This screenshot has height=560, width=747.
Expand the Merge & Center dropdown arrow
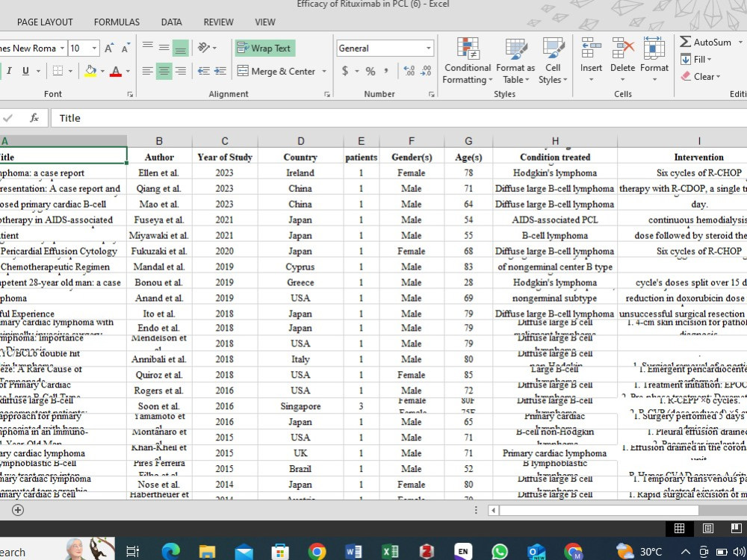point(324,72)
